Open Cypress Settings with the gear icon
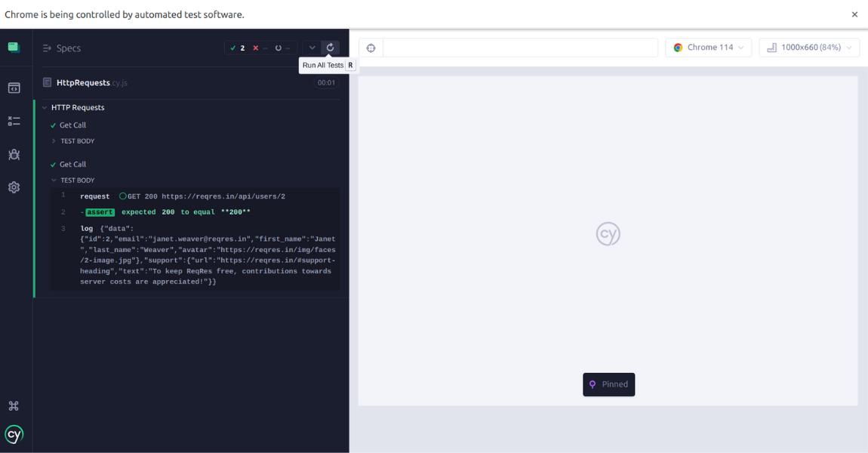 (14, 186)
